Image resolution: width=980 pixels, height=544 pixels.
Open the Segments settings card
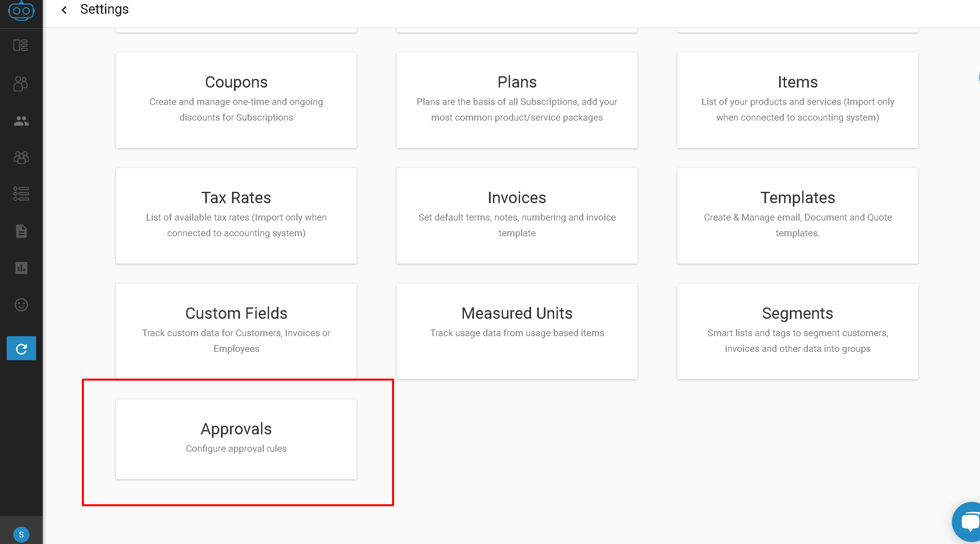[798, 331]
